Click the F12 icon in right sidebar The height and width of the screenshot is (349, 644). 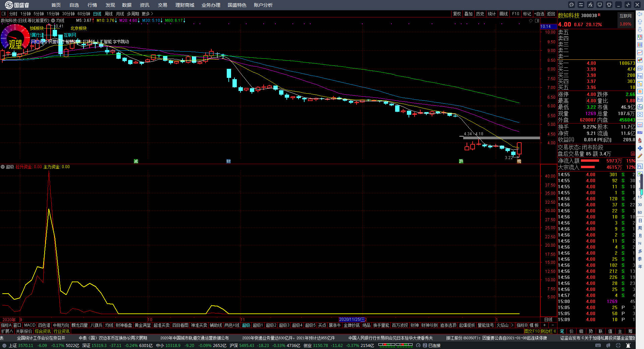coord(640,99)
